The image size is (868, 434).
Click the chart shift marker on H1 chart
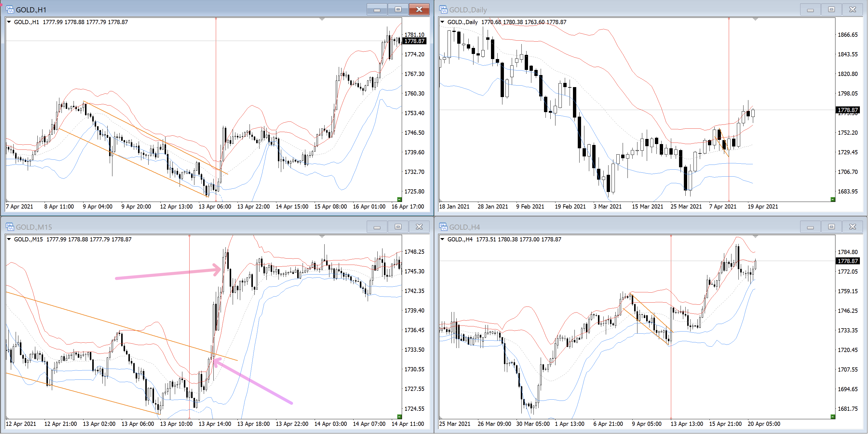pyautogui.click(x=322, y=20)
